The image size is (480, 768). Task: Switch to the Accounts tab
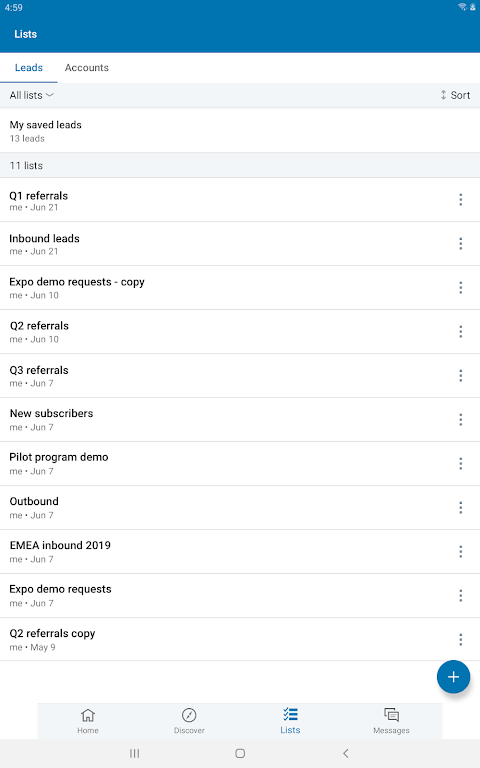(x=87, y=68)
